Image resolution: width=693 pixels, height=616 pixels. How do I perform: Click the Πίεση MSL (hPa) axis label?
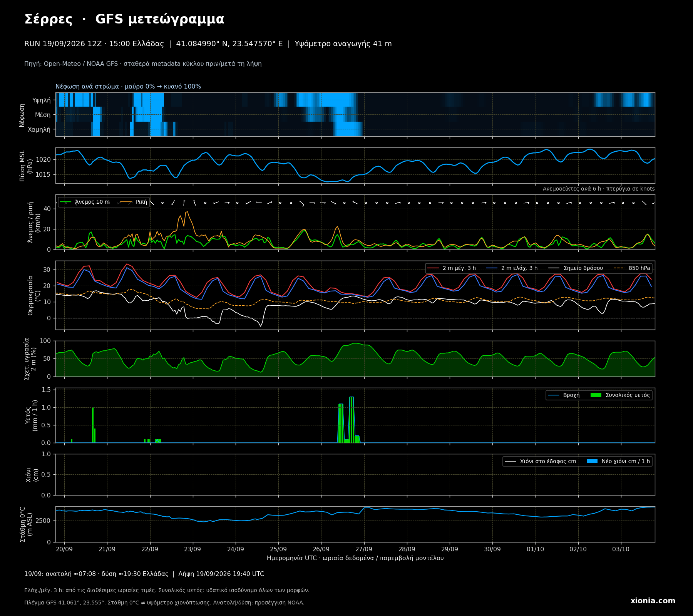26,166
